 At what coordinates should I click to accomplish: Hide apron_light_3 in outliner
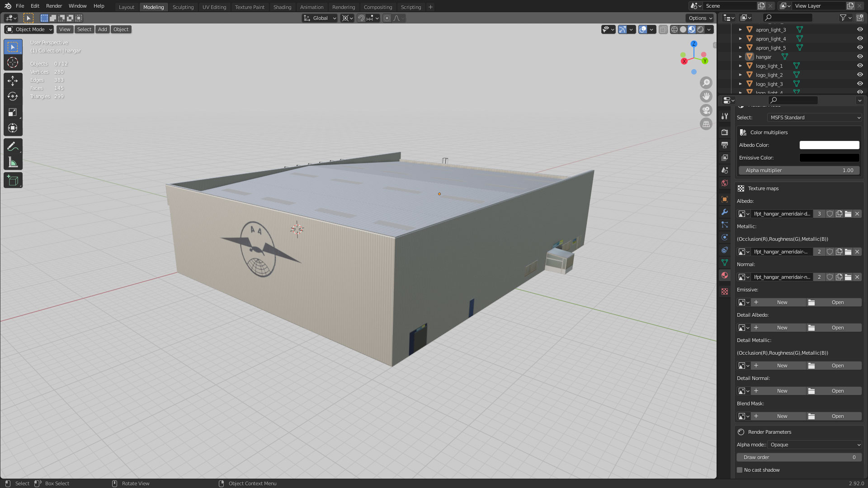point(860,29)
